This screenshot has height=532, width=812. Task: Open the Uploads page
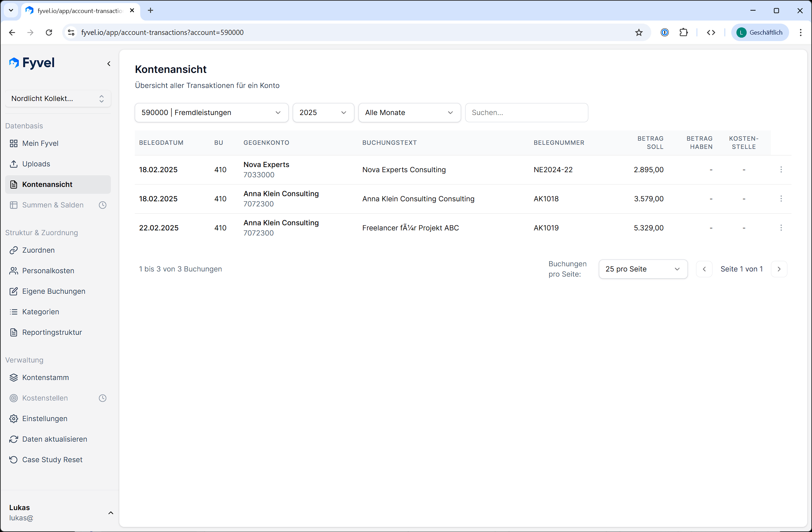coord(58,164)
